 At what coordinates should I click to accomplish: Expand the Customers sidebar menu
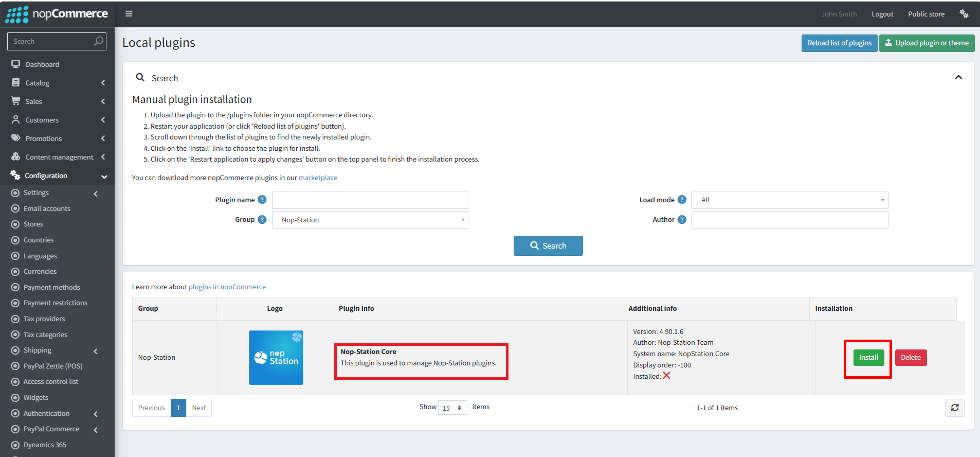[x=57, y=120]
